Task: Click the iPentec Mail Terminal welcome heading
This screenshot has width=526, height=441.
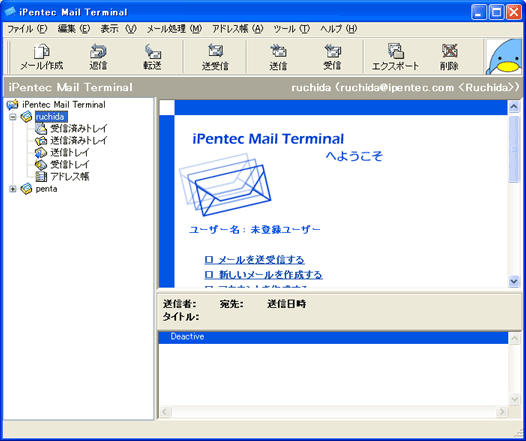Action: point(268,139)
